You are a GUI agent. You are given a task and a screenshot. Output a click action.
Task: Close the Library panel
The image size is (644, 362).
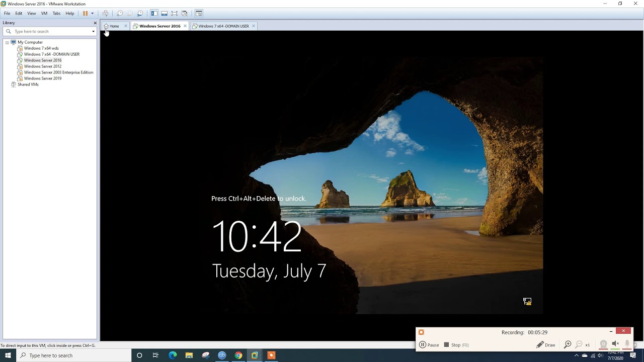(95, 23)
